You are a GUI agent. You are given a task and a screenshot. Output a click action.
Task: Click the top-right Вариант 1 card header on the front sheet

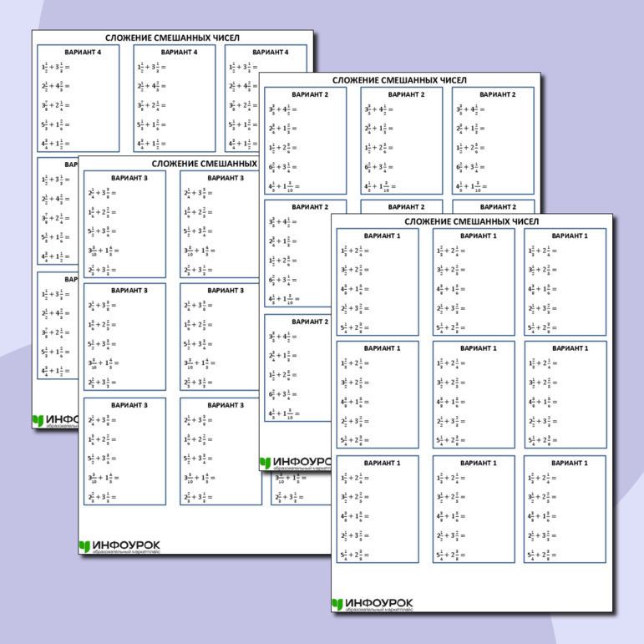click(565, 236)
